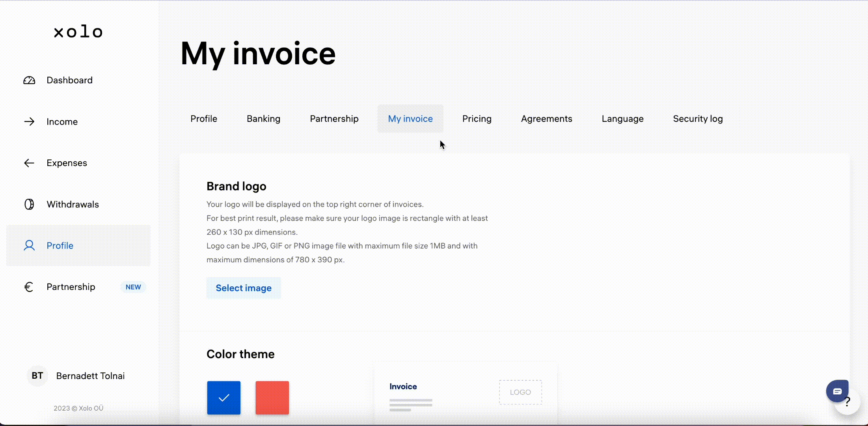Click the Income arrow icon
Screen dimensions: 868x426
click(28, 121)
